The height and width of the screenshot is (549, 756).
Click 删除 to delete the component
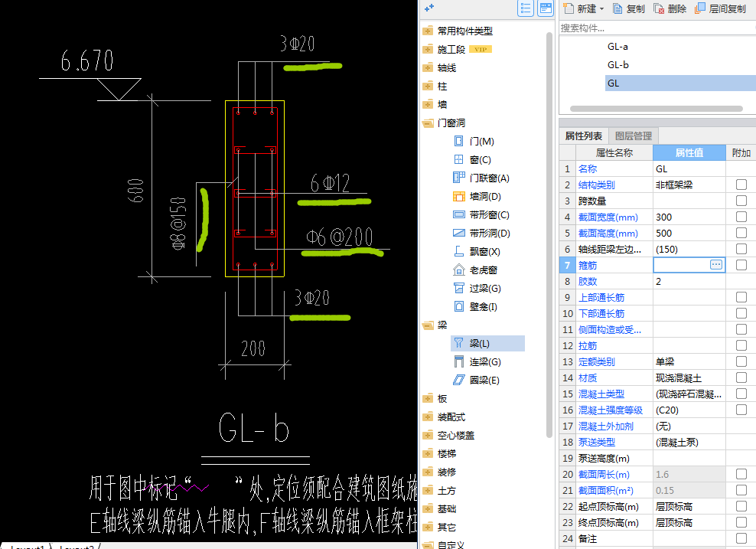coord(670,8)
